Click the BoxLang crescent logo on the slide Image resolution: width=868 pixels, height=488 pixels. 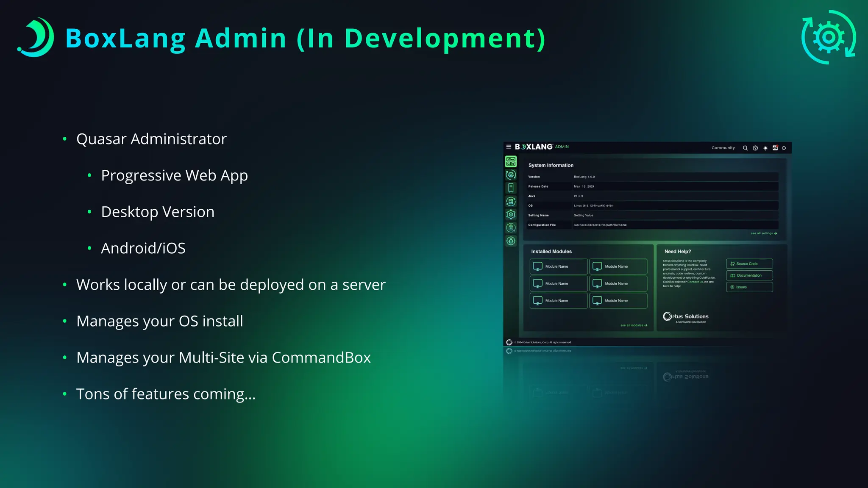[x=36, y=37]
